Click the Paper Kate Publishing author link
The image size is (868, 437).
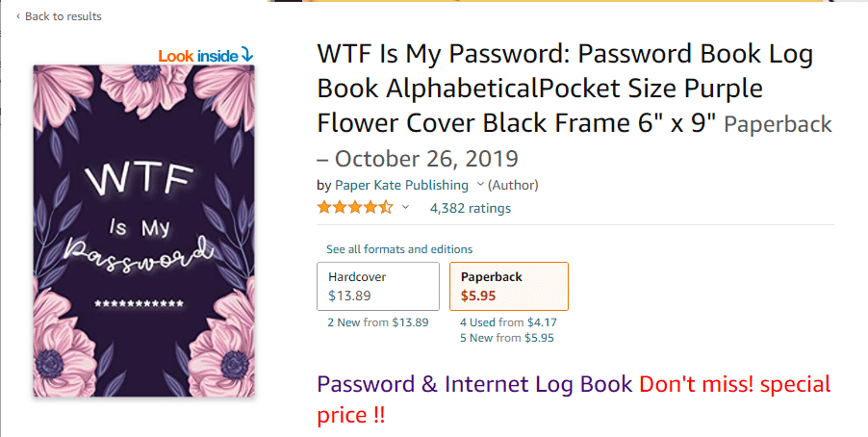point(401,185)
